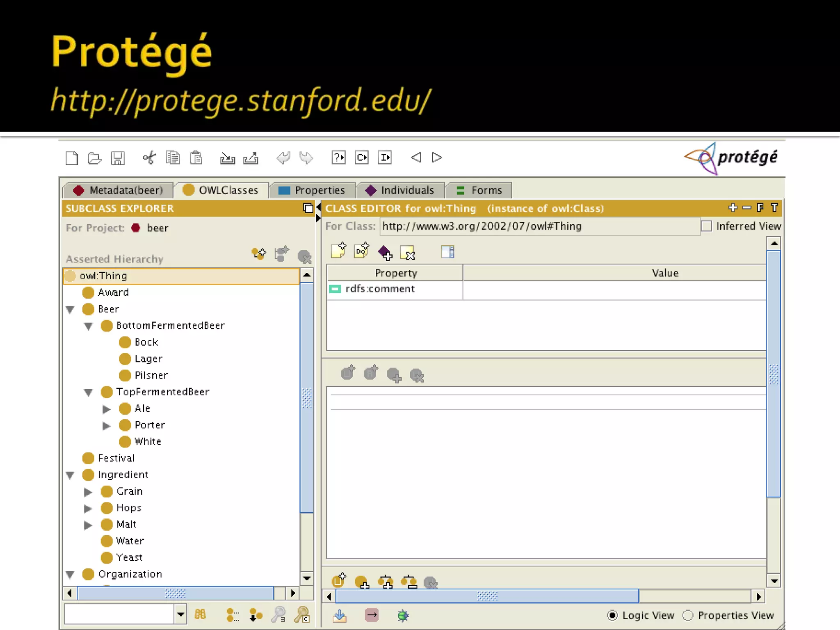Click the class editor horizontal scrollbar thumb

(x=487, y=596)
